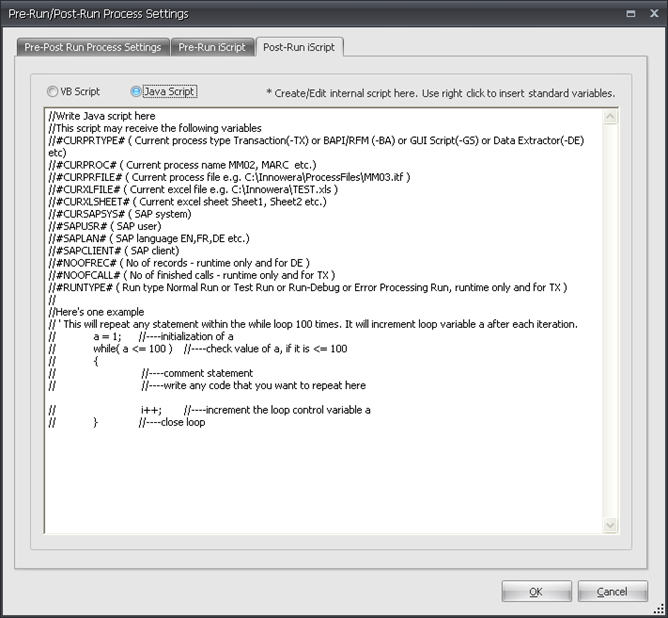Click the Create/Edit internal script hint text
The width and height of the screenshot is (668, 618).
[440, 93]
